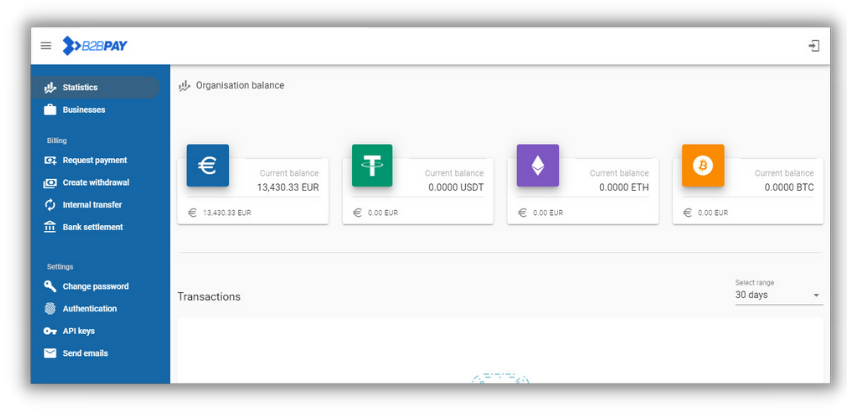The image size is (847, 410).
Task: Open the Select range dropdown
Action: point(779,292)
